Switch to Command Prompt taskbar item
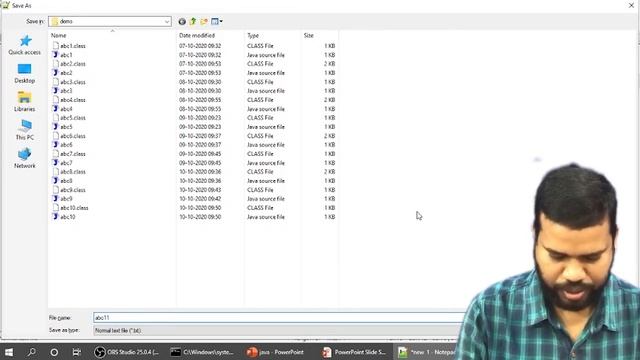Viewport: 640px width, 360px height. click(x=202, y=352)
